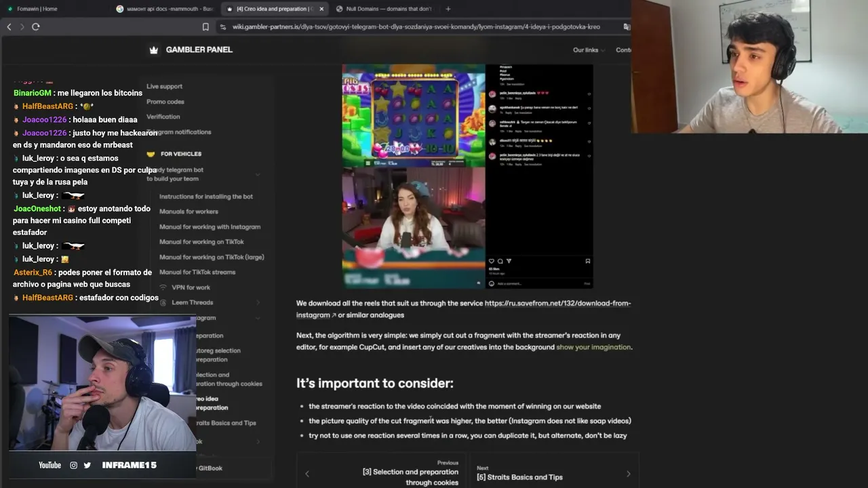
Task: Open the Promo codes page
Action: pos(165,102)
